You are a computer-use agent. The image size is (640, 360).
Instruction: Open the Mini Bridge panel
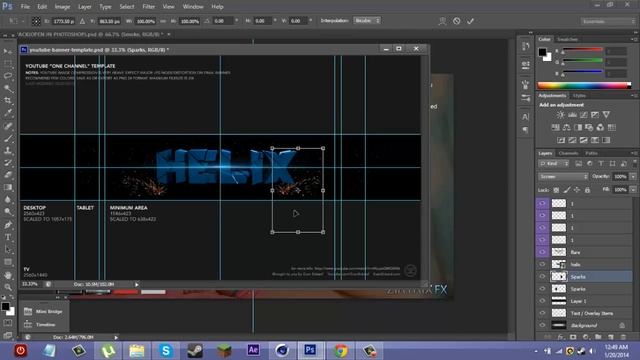point(43,311)
